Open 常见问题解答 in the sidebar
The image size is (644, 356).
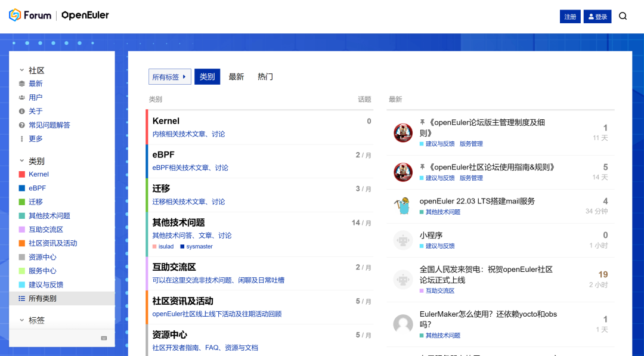(x=49, y=125)
